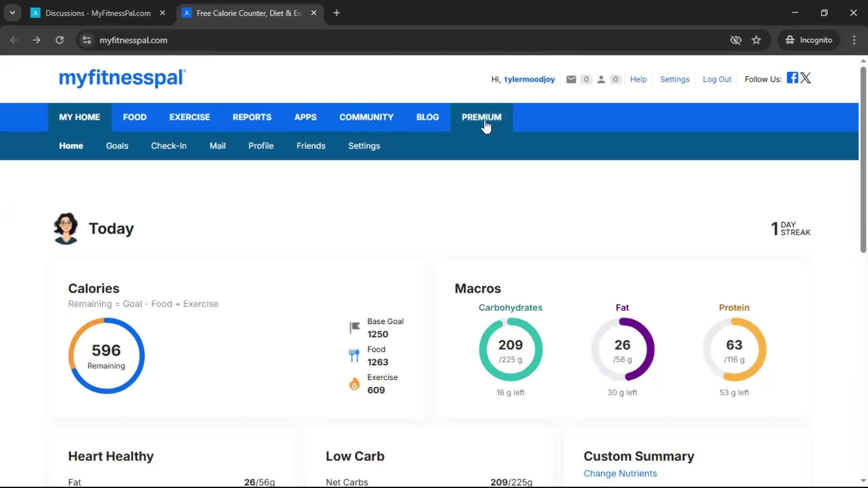Go to the Goals subpage
868x488 pixels.
point(117,146)
